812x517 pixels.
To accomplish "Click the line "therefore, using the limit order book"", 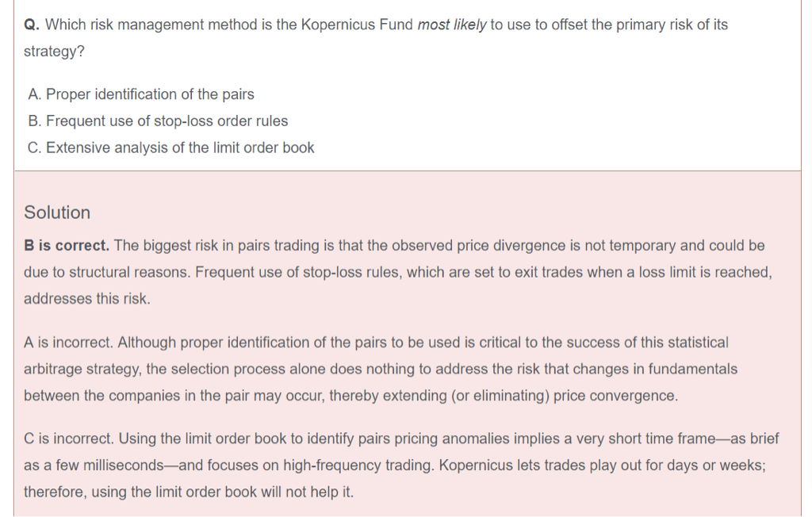I will 188,492.
